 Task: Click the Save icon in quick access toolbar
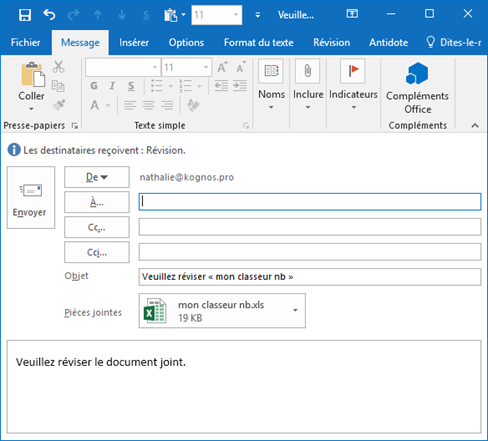(25, 15)
